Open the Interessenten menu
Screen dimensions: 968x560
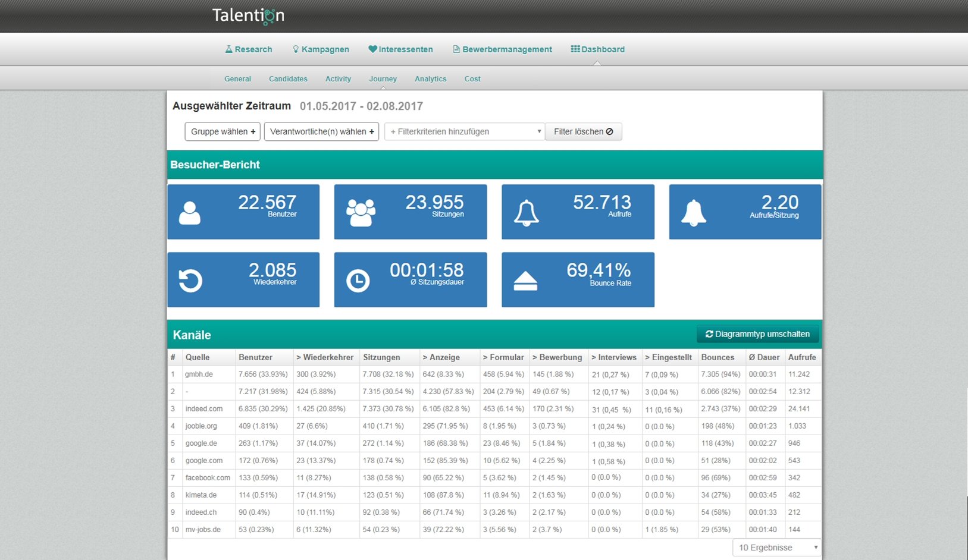click(x=400, y=49)
